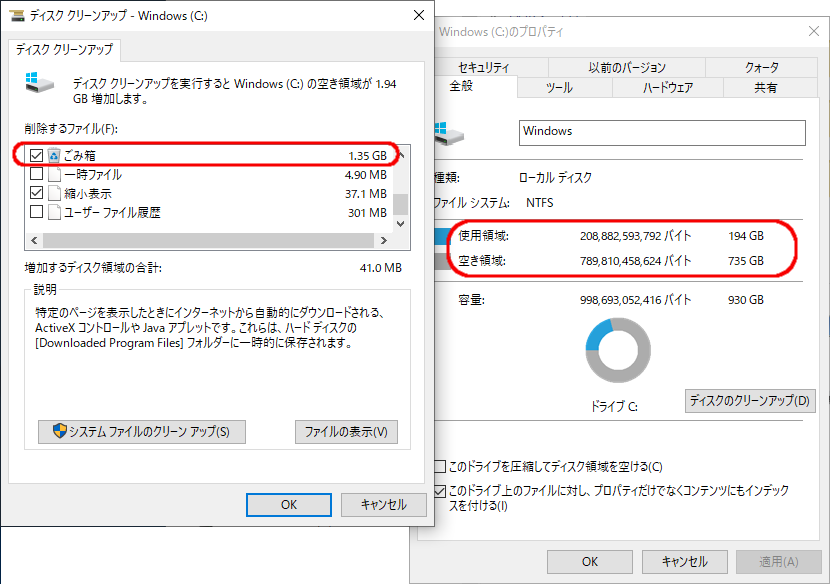Click the ファイルの表示(V) button
Viewport: 830px width, 584px height.
(x=346, y=432)
